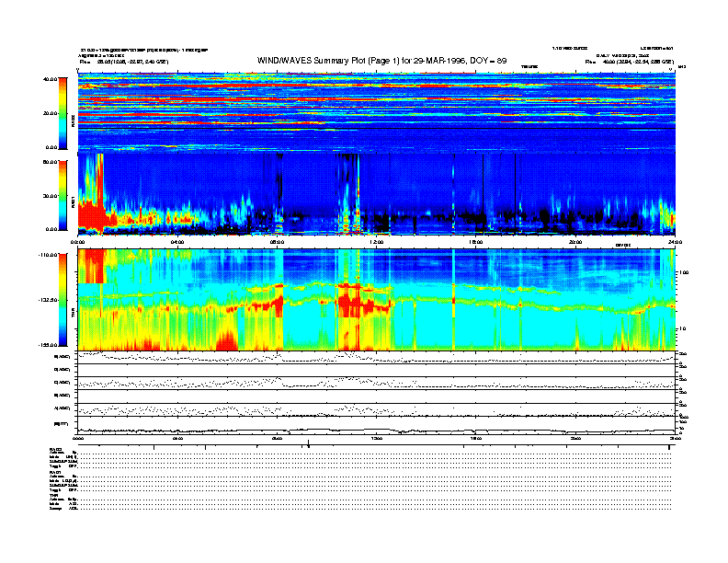Click the 20.00 color bar label
Image resolution: width=728 pixels, height=563 pixels.
click(51, 113)
